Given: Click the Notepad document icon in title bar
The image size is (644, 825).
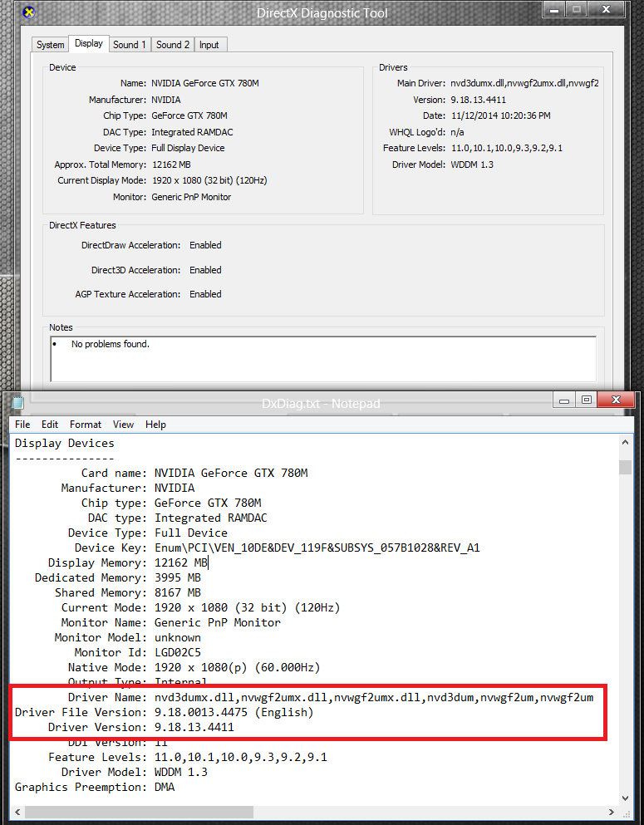Looking at the screenshot, I should pos(18,403).
